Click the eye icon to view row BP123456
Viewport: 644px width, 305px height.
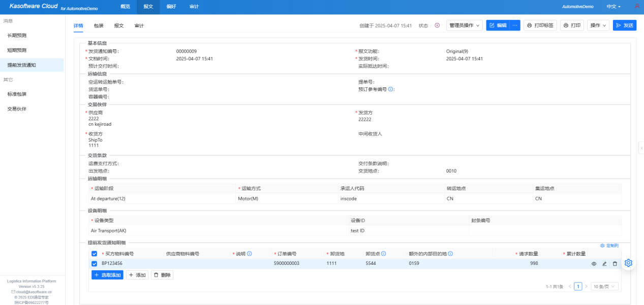coord(594,264)
